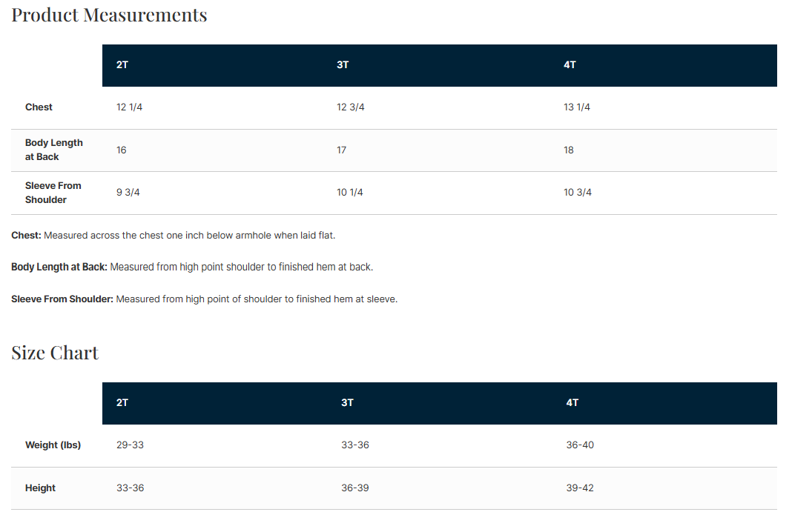Click the 36-39 height value for 3T
The image size is (792, 532).
click(355, 488)
